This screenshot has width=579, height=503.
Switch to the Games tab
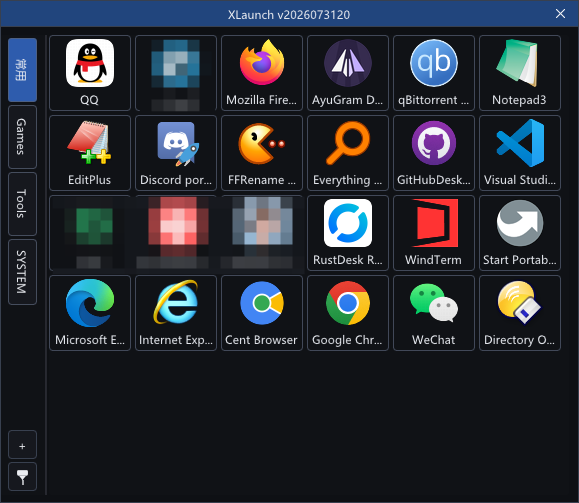click(22, 137)
